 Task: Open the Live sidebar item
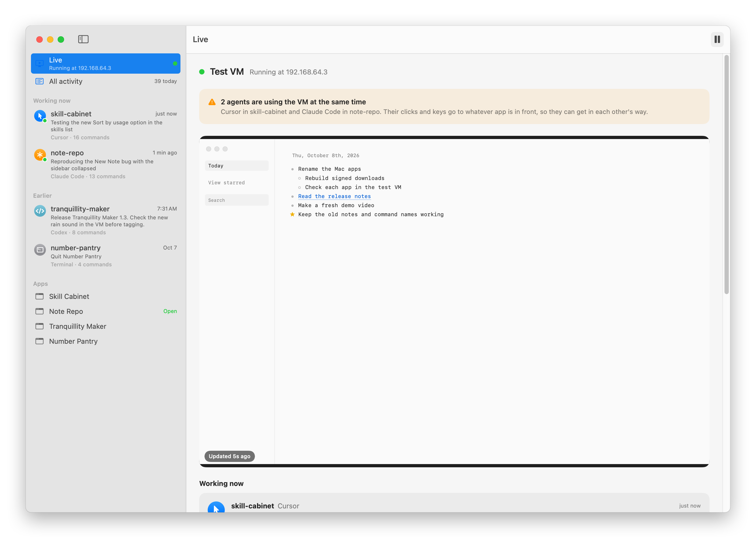point(106,64)
